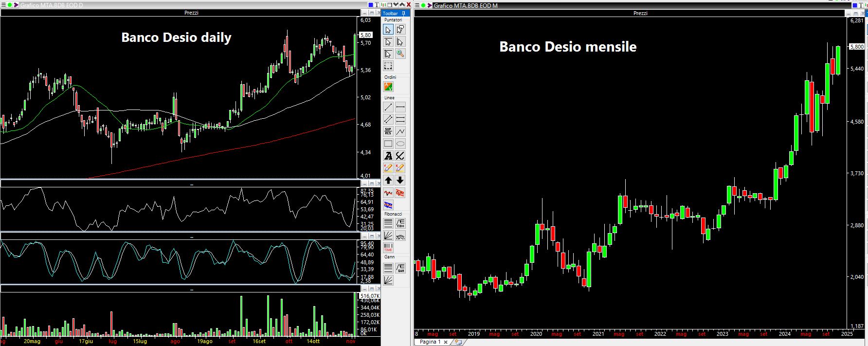Select the zoom magnifier tool
This screenshot has width=868, height=346.
(400, 54)
